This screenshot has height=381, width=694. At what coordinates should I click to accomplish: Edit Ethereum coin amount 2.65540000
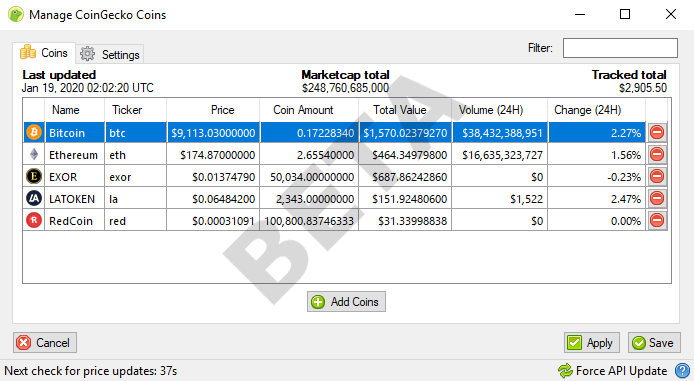click(x=309, y=155)
